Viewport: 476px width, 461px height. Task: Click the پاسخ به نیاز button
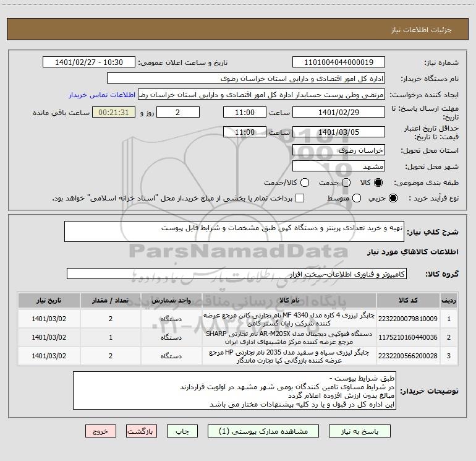(360, 431)
